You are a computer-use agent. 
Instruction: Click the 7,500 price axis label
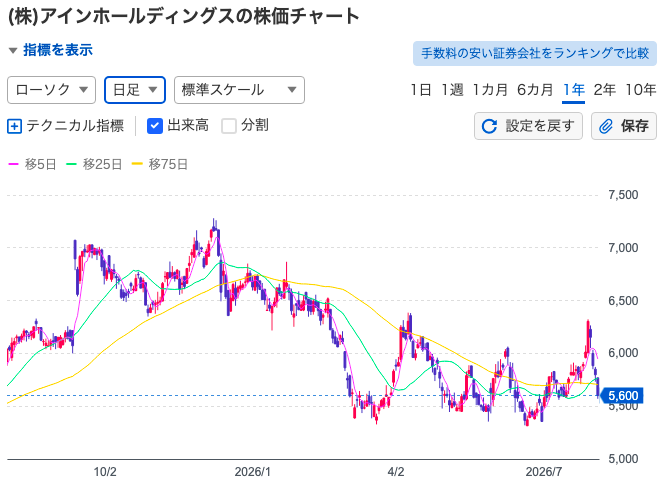pyautogui.click(x=623, y=195)
